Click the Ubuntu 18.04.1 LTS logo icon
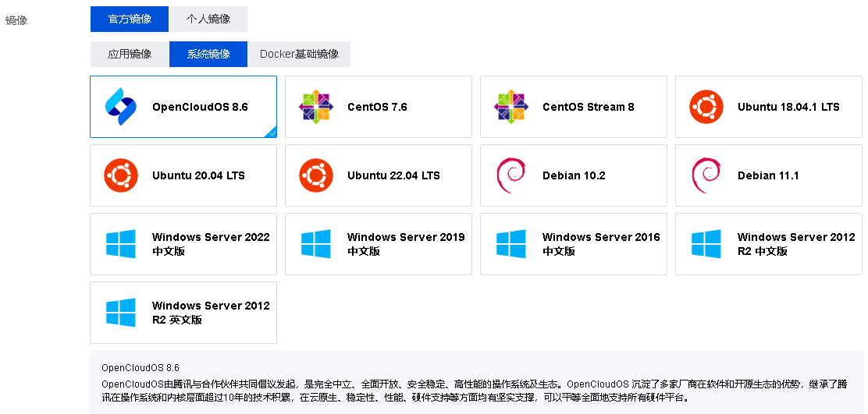The width and height of the screenshot is (868, 414). pos(706,107)
